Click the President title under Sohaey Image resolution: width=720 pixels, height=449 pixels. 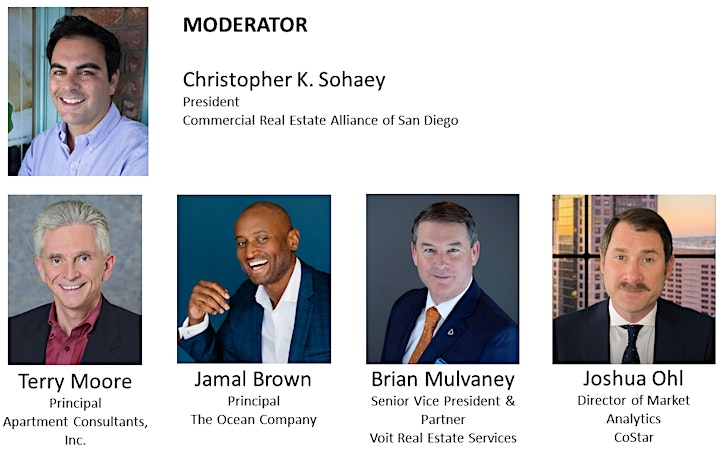[x=211, y=102]
